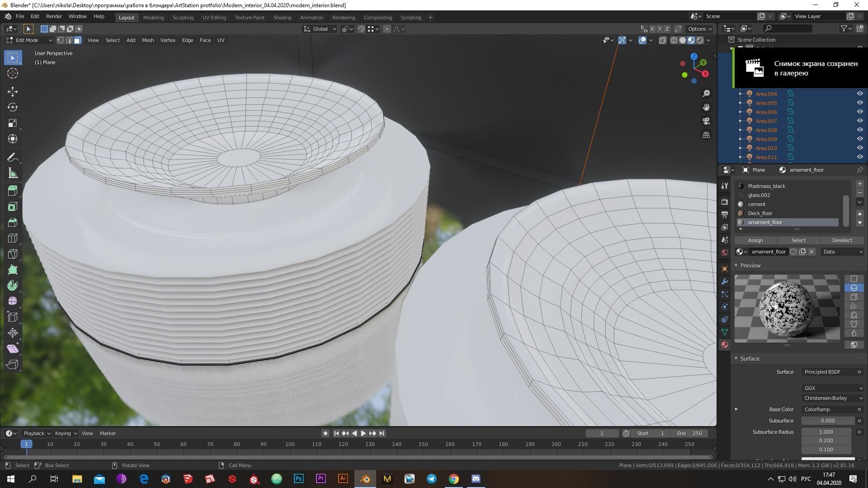Switch to vertex select mode
The width and height of the screenshot is (868, 488).
click(x=61, y=40)
